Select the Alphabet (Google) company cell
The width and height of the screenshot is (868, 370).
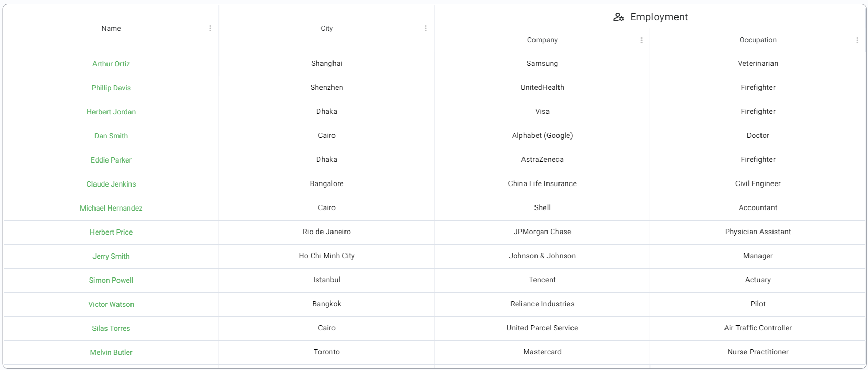click(x=542, y=136)
